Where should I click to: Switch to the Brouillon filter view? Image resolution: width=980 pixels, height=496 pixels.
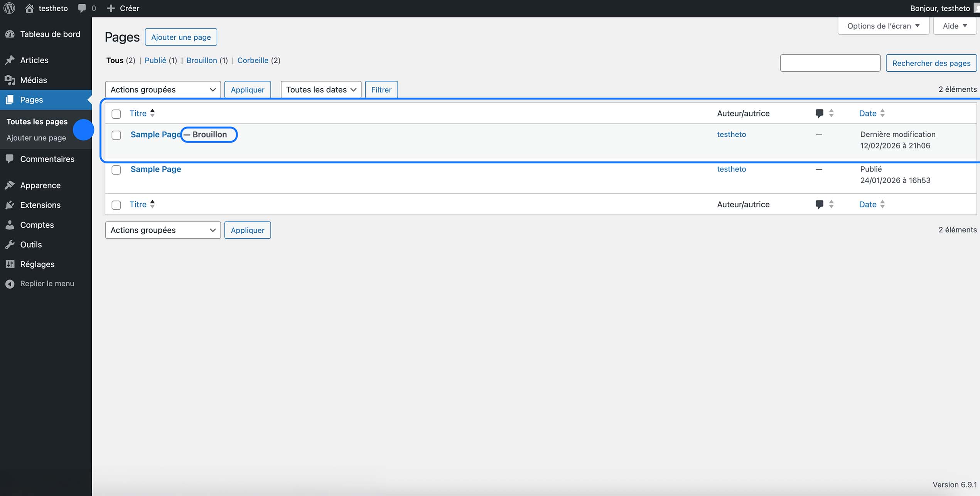[201, 61]
